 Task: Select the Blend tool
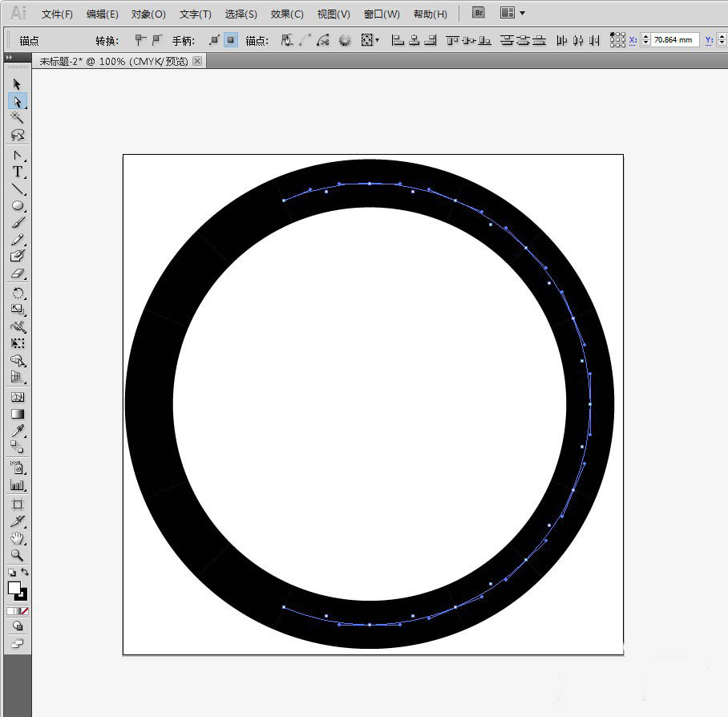pyautogui.click(x=17, y=448)
